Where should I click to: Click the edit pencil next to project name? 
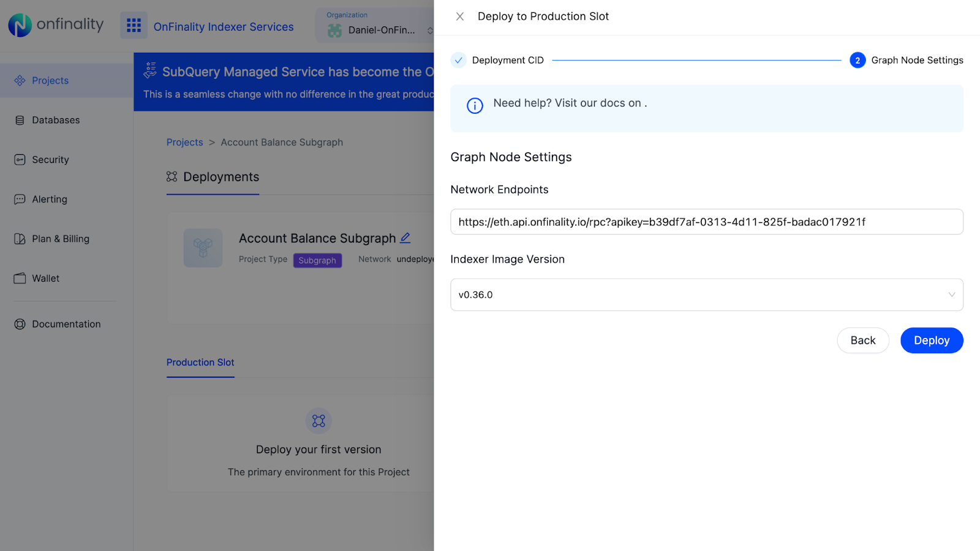click(405, 238)
